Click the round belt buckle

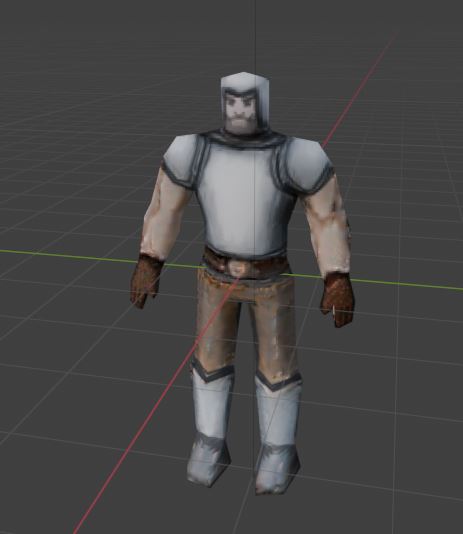pyautogui.click(x=236, y=268)
